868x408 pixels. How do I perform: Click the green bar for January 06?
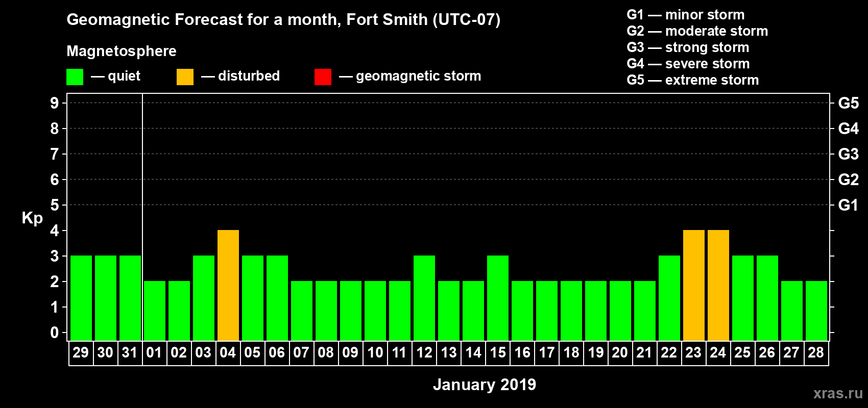(277, 298)
